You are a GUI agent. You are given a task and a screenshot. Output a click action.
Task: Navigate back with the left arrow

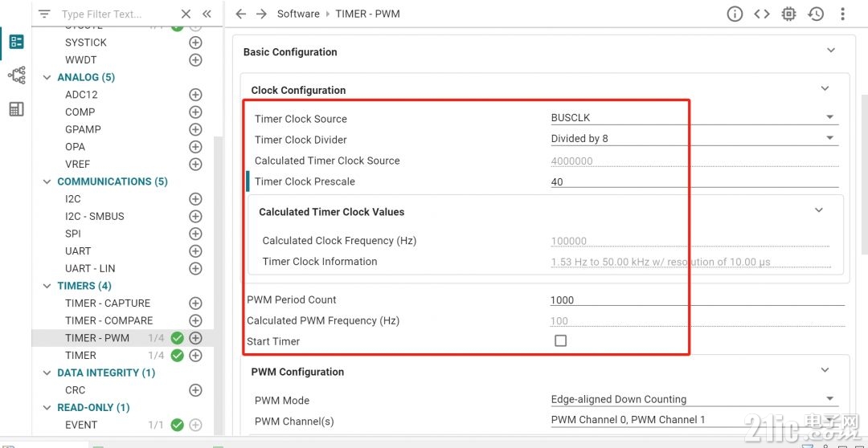[240, 14]
